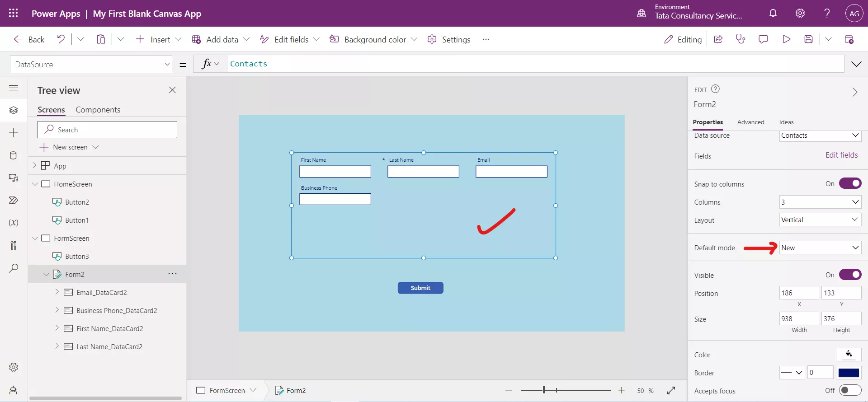Open the Insert menu
The width and height of the screenshot is (868, 402).
coord(159,39)
